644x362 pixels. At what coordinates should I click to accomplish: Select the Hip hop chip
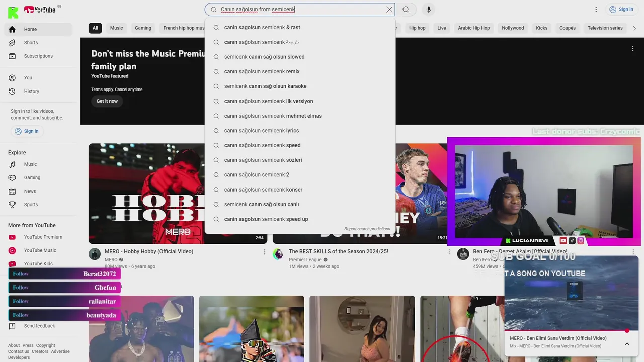point(417,28)
